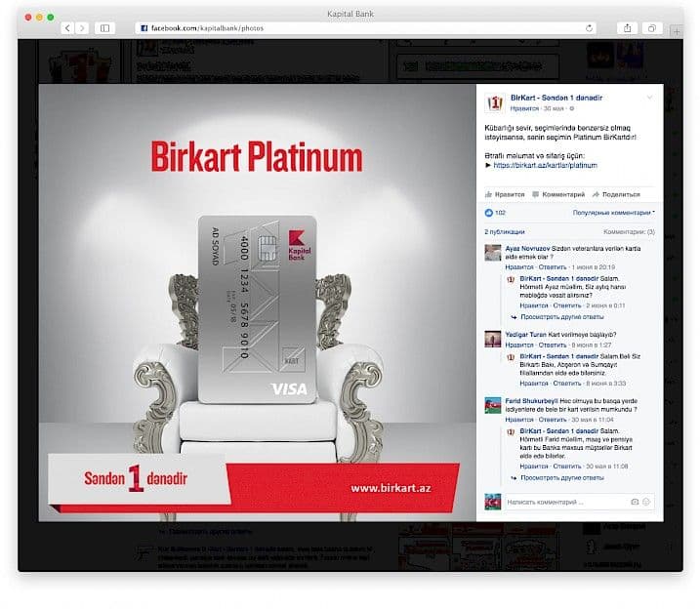Screen dimensions: 700x609
Task: Open new tab with plus button
Action: click(677, 31)
